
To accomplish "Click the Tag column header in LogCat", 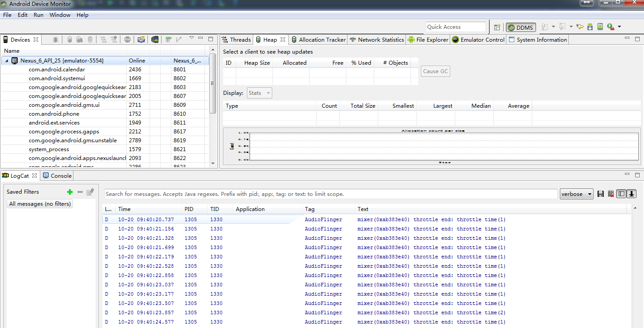I will 328,209.
